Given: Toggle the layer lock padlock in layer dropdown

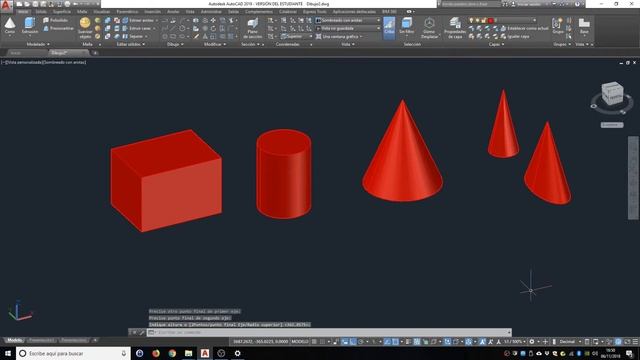Looking at the screenshot, I should 484,20.
